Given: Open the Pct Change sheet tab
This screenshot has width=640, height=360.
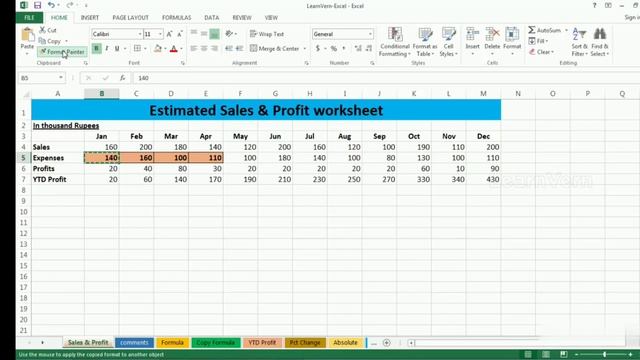Looking at the screenshot, I should pyautogui.click(x=305, y=343).
